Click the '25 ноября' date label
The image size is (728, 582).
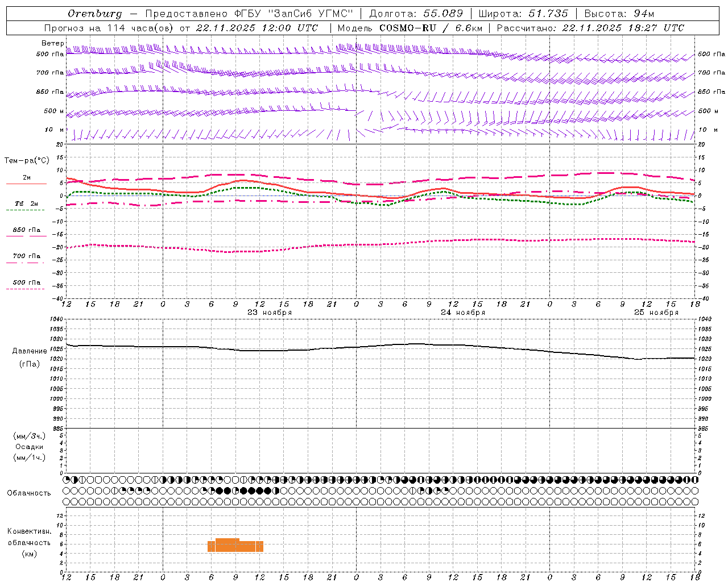[656, 313]
